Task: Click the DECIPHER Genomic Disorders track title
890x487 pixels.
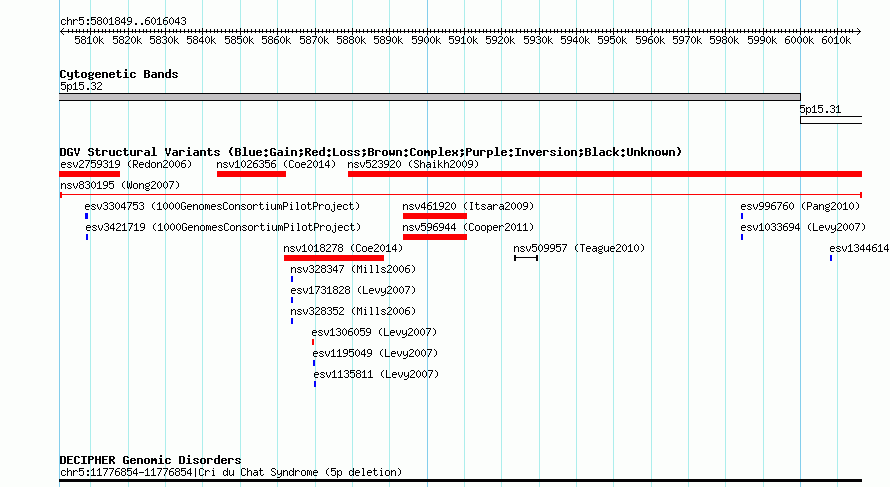Action: point(150,460)
